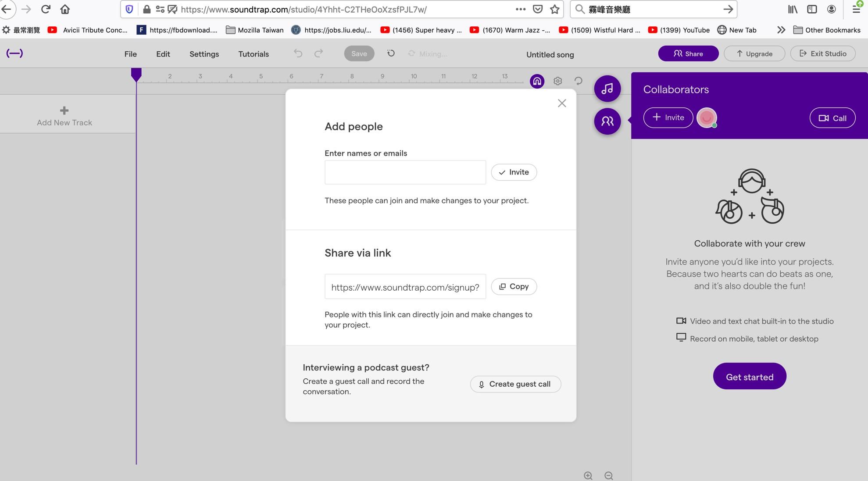Screen dimensions: 868x481
Task: Toggle the magnet snap icon
Action: pyautogui.click(x=537, y=81)
